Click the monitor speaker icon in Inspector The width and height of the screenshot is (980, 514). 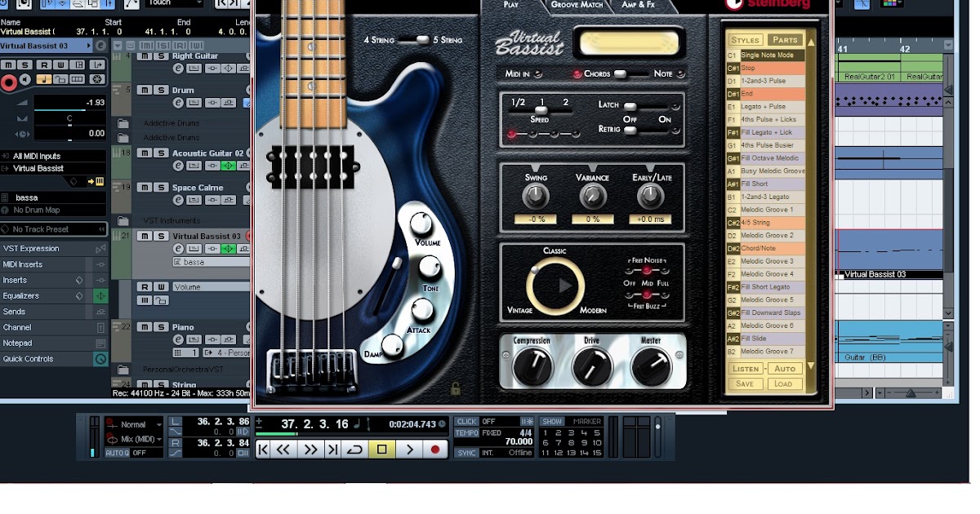26,79
